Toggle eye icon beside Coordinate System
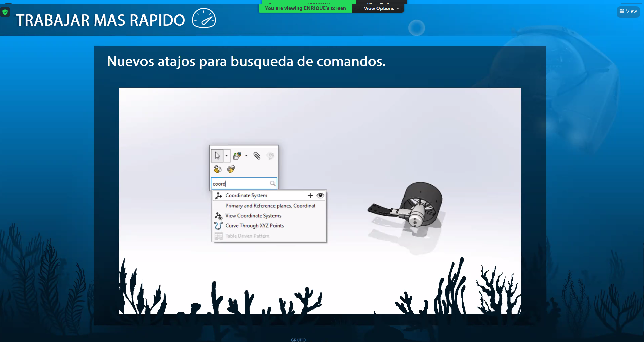The height and width of the screenshot is (342, 644). point(320,195)
